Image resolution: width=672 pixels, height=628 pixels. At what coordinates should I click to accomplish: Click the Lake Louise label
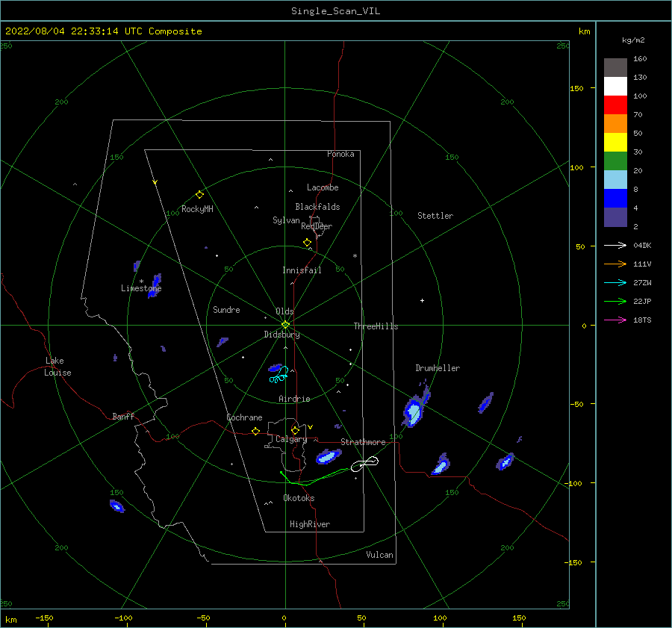pyautogui.click(x=57, y=367)
